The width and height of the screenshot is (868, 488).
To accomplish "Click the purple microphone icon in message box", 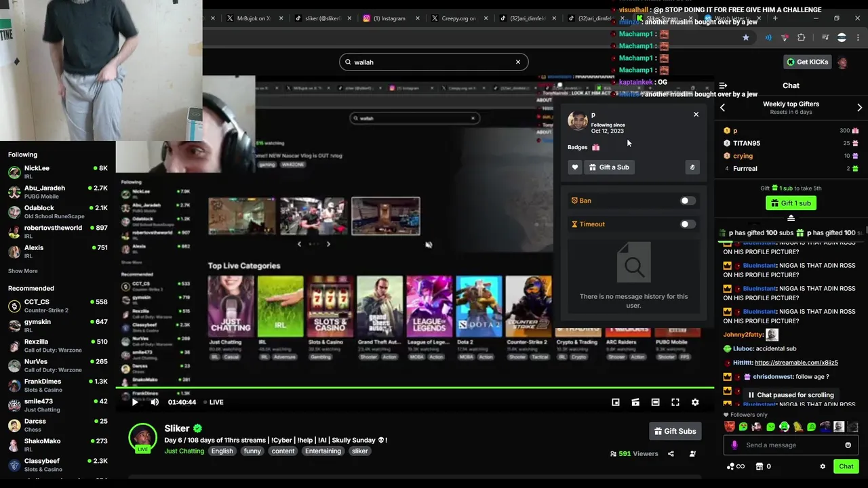I will [x=734, y=445].
